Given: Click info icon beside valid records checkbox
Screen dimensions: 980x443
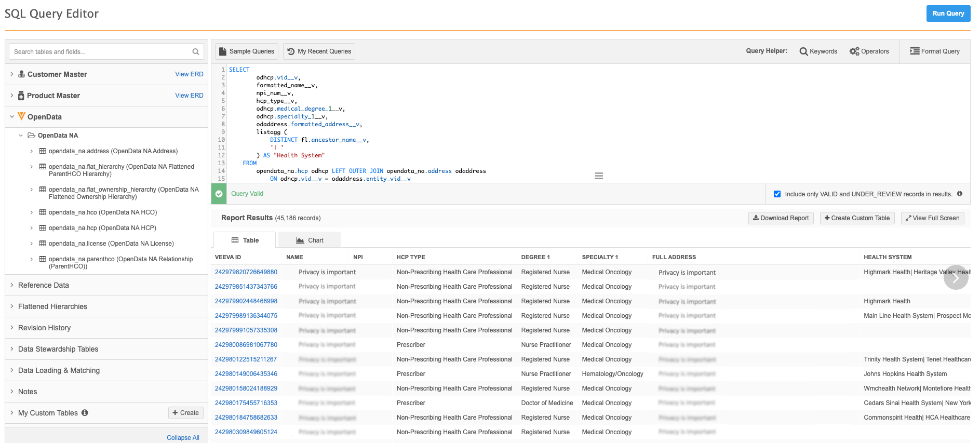Looking at the screenshot, I should click(x=960, y=194).
